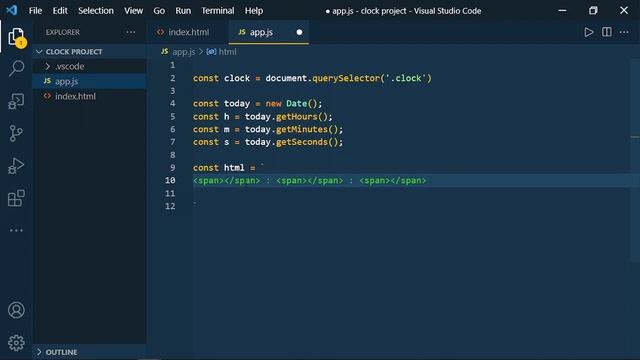Show additional activity bar views
Viewport: 640px width, 360px height.
[x=16, y=231]
